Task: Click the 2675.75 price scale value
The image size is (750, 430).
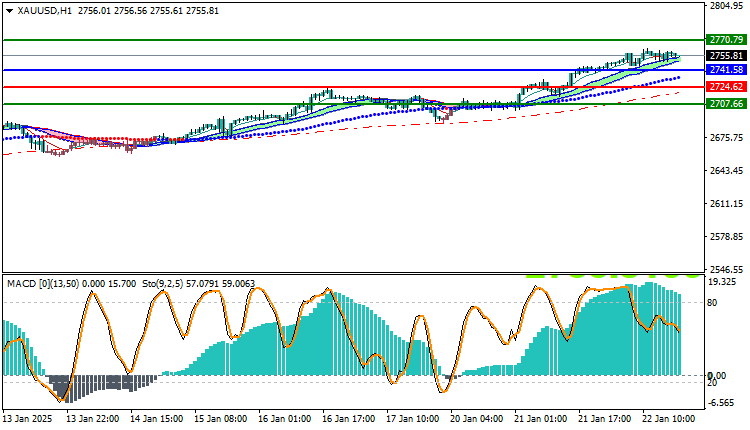Action: click(x=727, y=138)
